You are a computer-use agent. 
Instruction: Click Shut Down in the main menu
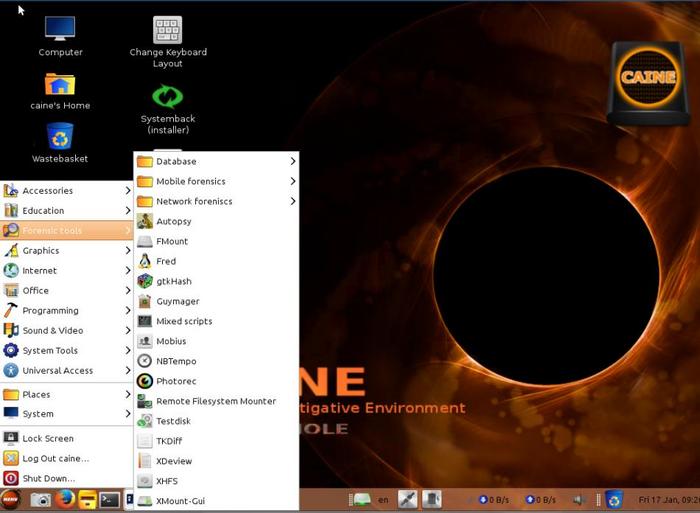pyautogui.click(x=48, y=478)
